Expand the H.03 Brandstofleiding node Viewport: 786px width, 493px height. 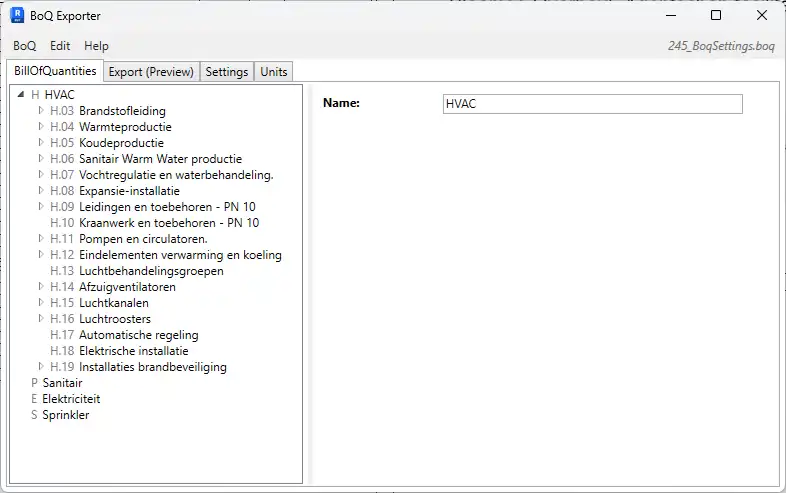(41, 111)
